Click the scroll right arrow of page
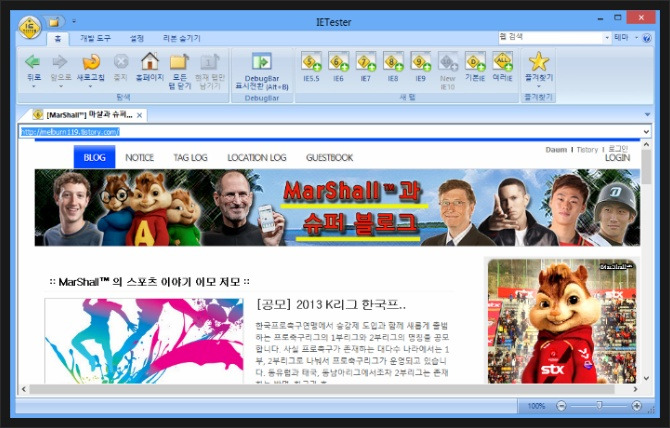 tap(635, 389)
